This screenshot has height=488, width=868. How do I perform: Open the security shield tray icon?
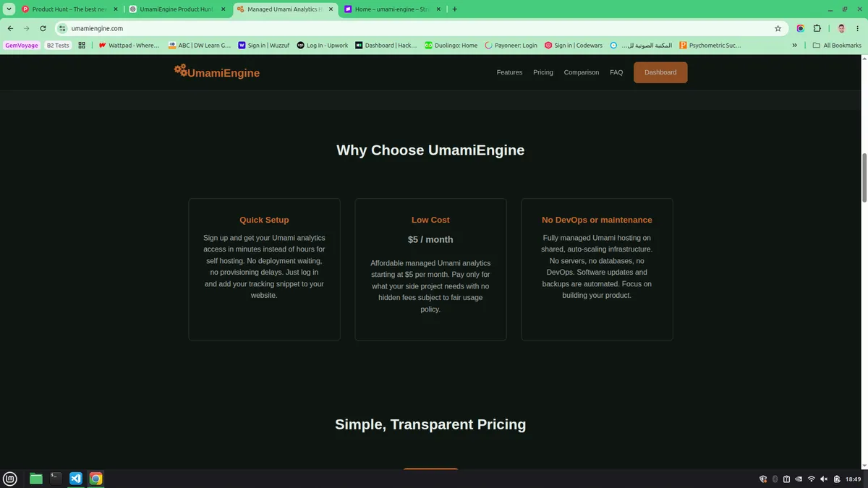763,479
